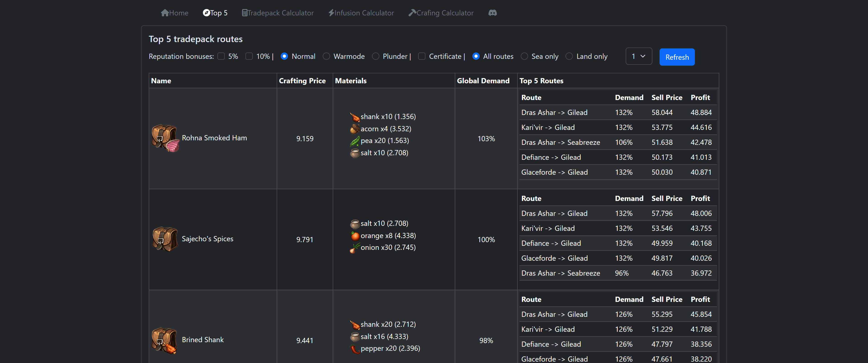868x363 pixels.
Task: Click the pepper material icon
Action: coord(354,349)
